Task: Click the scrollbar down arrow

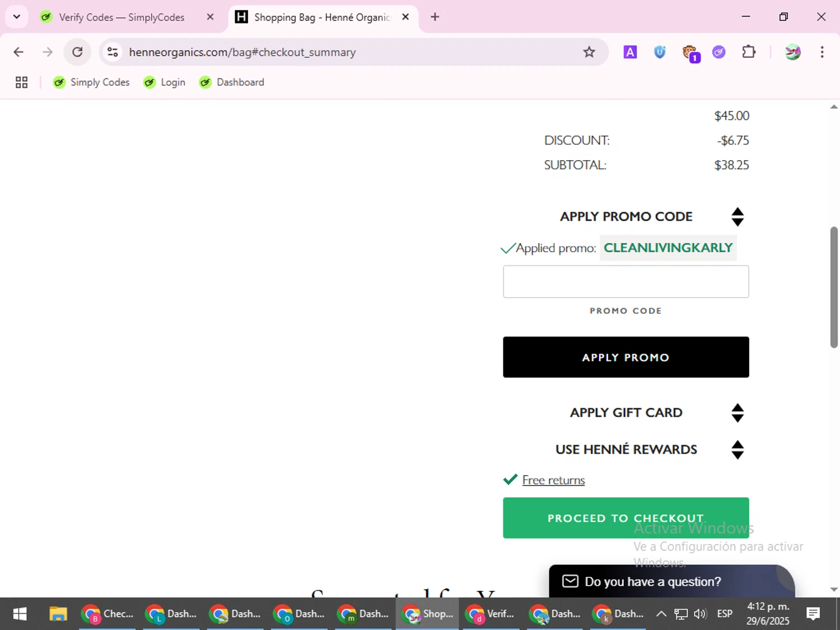Action: click(834, 589)
